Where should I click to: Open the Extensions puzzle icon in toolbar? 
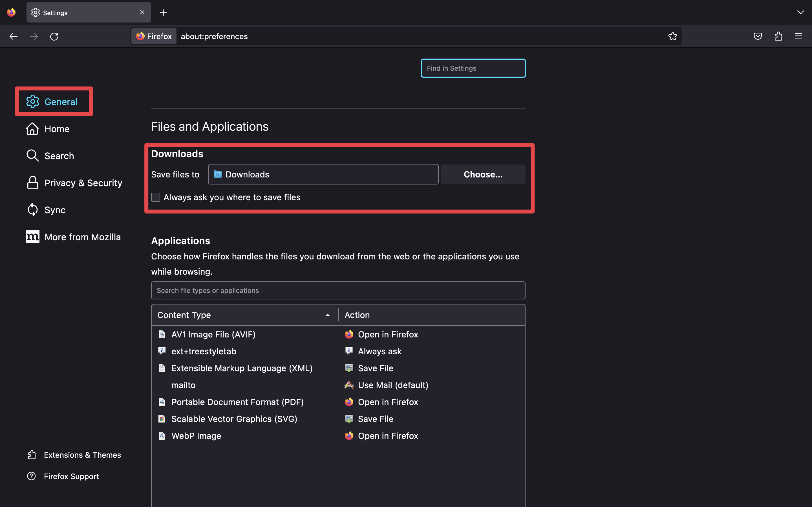click(778, 36)
